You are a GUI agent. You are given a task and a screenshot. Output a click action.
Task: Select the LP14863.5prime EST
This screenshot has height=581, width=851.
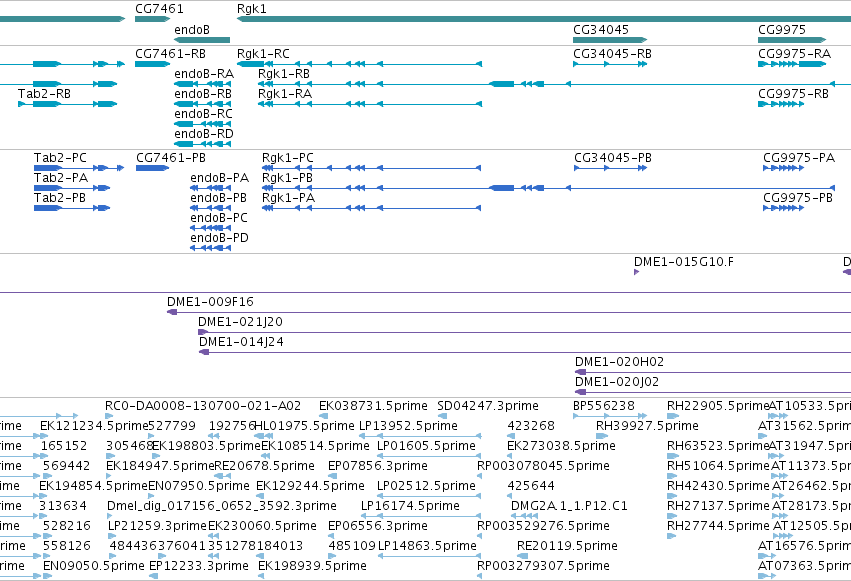[429, 557]
